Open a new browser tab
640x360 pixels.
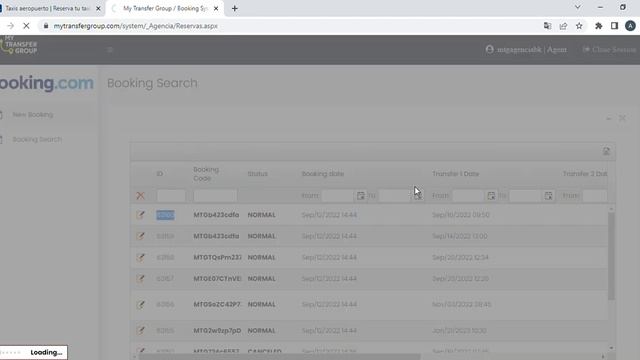[x=235, y=8]
